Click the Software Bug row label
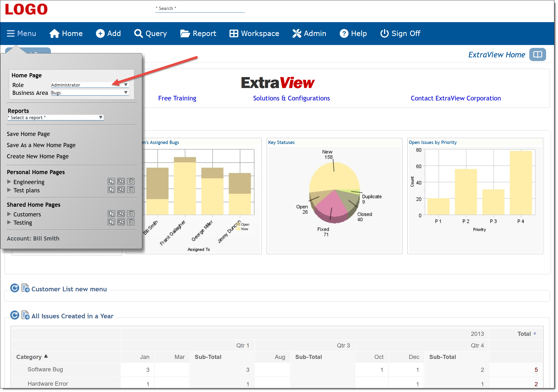This screenshot has width=558, height=392. pyautogui.click(x=45, y=369)
